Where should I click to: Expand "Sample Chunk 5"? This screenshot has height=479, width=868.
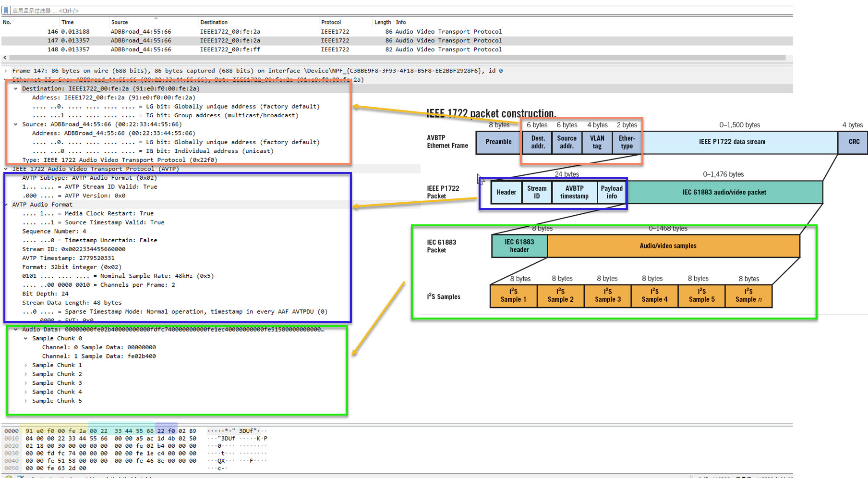tap(26, 401)
